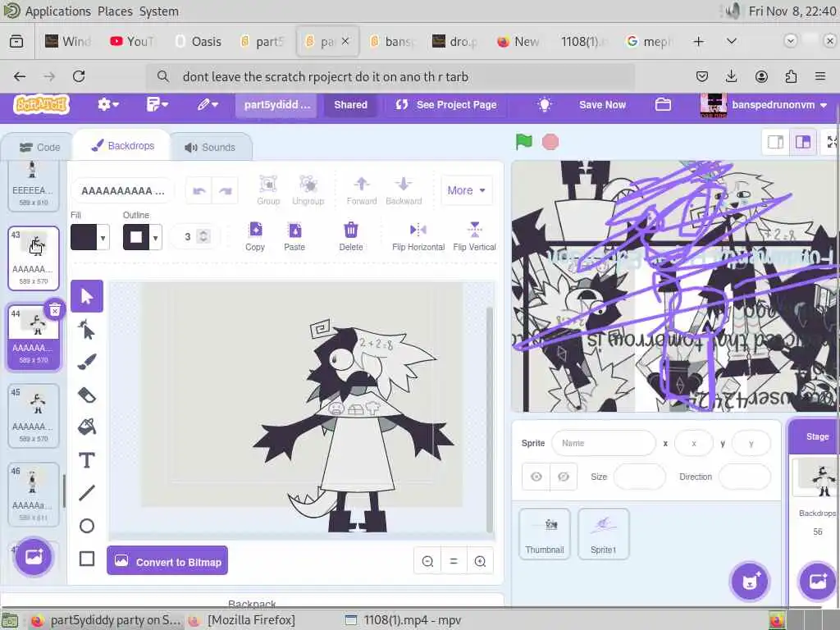Select backdrop thumbnail 45
The width and height of the screenshot is (840, 630).
33,416
